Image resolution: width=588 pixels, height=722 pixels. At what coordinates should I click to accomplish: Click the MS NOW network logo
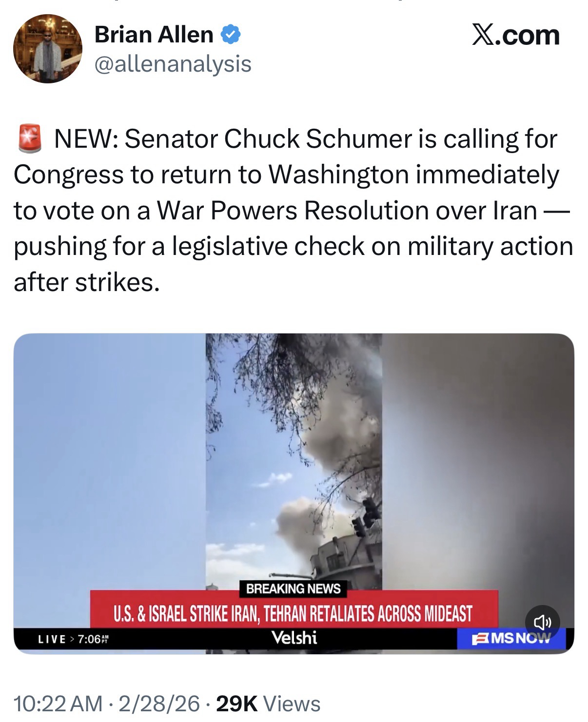[511, 638]
